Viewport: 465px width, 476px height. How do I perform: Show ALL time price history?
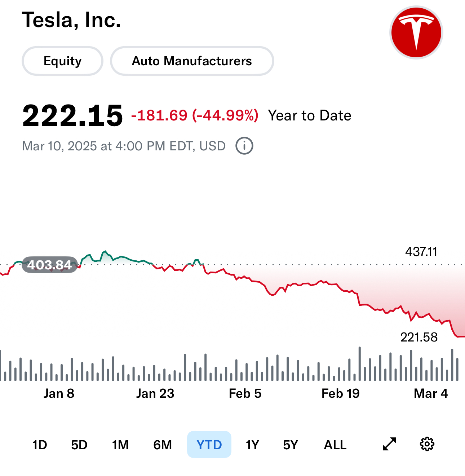(x=335, y=445)
